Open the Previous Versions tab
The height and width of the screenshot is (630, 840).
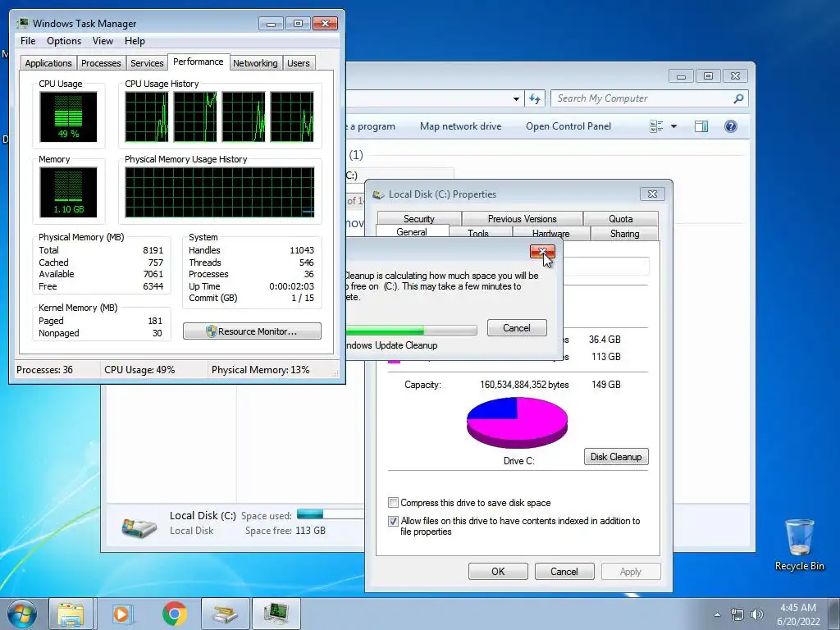523,218
